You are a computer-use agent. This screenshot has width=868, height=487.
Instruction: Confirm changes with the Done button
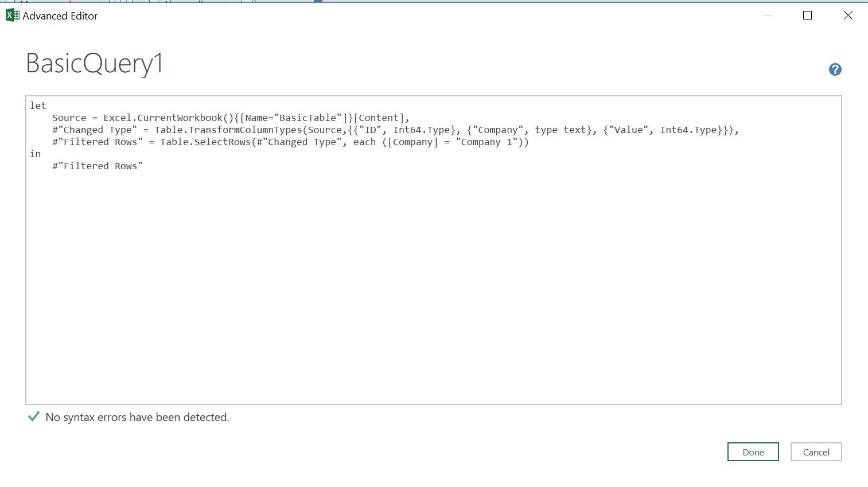(x=753, y=451)
